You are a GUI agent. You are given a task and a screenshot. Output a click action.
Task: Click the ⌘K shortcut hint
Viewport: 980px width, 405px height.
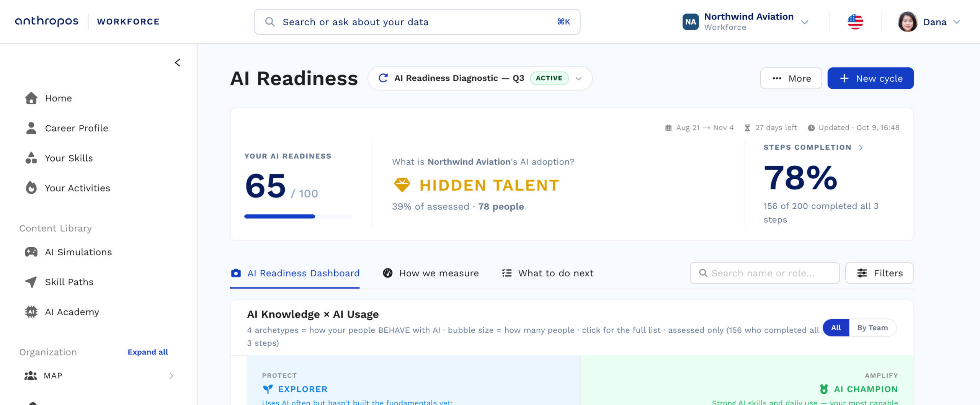tap(563, 22)
